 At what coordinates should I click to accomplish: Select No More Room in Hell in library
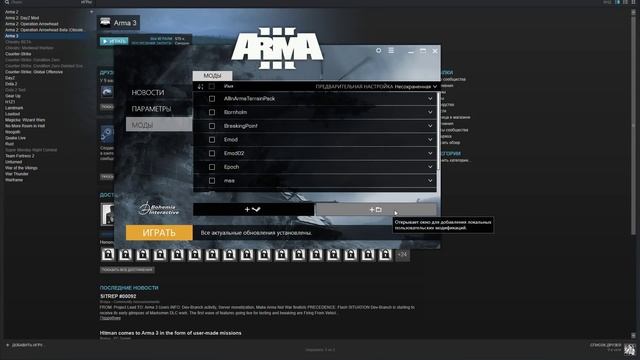(25, 126)
